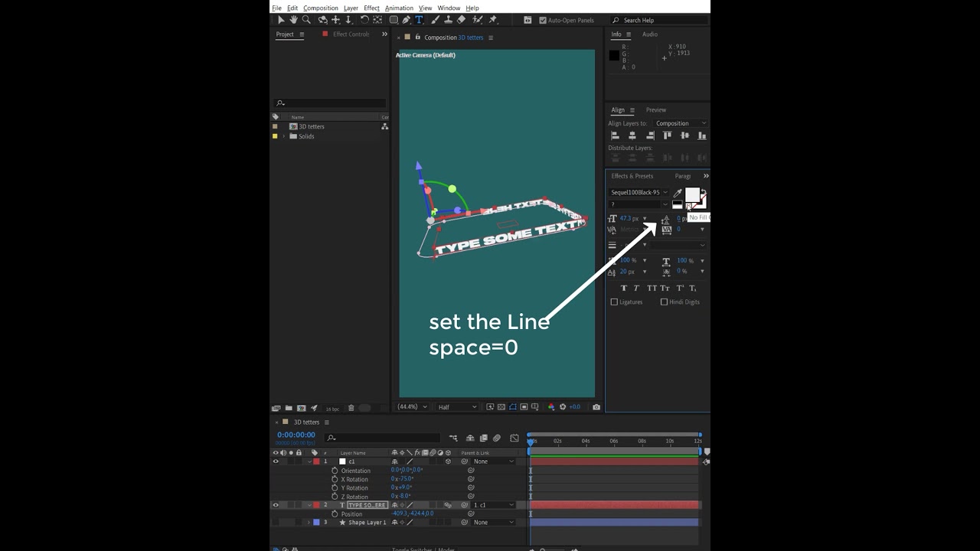Click the white fill color swatch
This screenshot has width=980, height=551.
(x=692, y=194)
